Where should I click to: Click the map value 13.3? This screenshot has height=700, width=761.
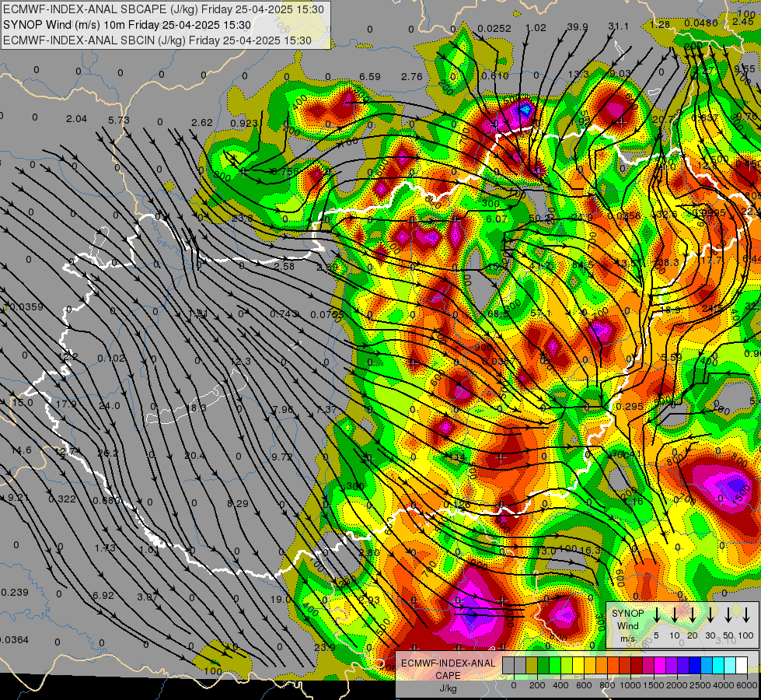[x=578, y=75]
